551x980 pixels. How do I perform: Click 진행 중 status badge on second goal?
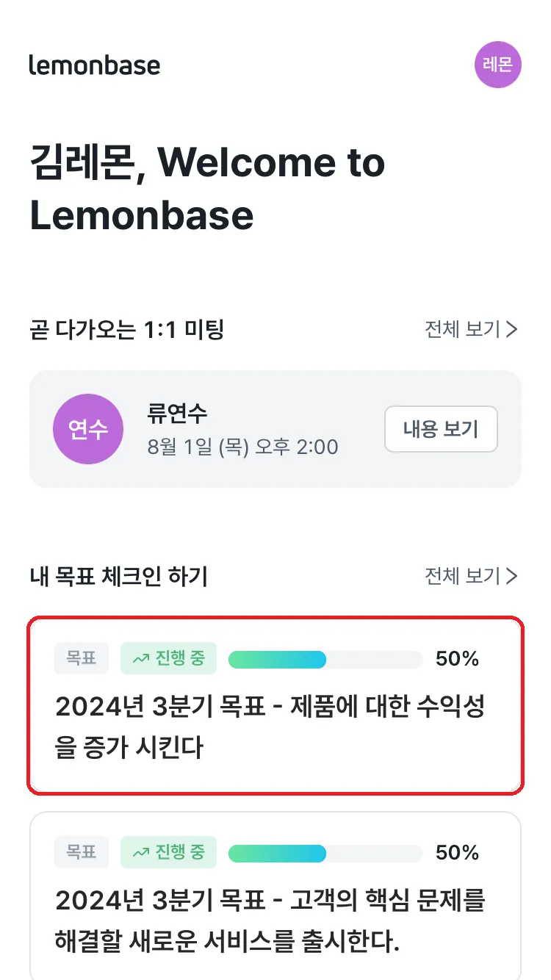tap(168, 852)
